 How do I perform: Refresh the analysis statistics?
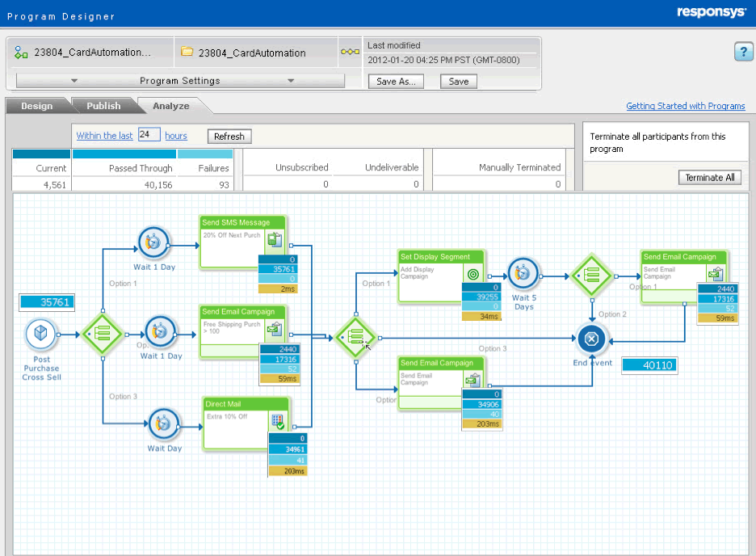[x=229, y=136]
